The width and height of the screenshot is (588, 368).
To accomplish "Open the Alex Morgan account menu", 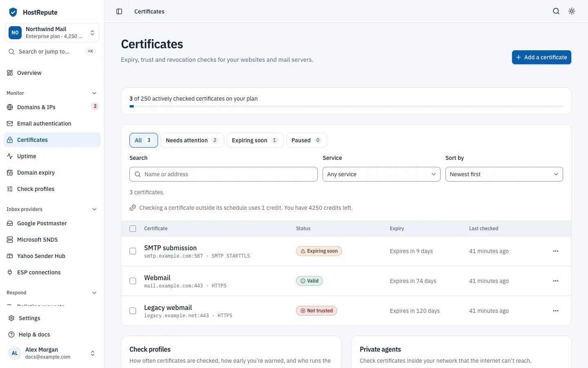I will (x=52, y=353).
